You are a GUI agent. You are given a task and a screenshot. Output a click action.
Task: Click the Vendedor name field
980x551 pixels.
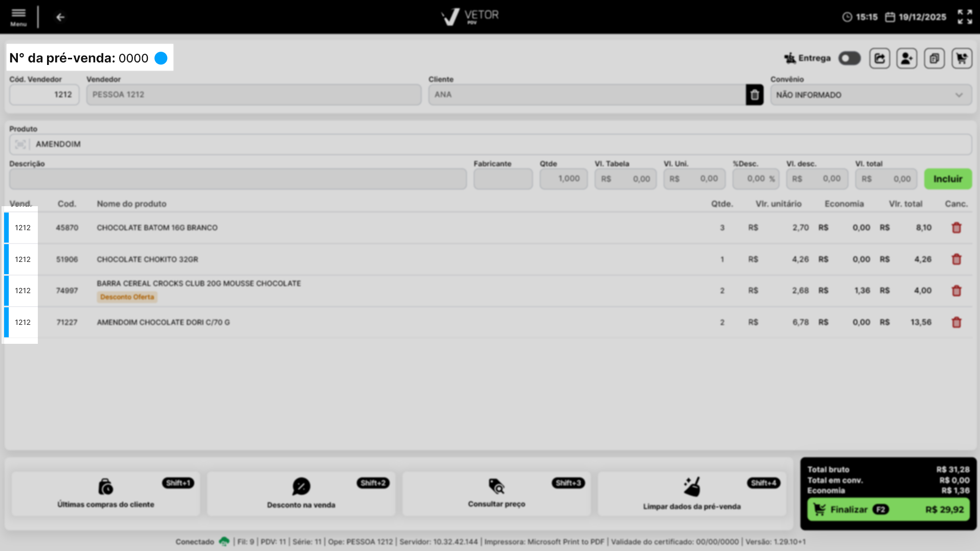click(254, 95)
